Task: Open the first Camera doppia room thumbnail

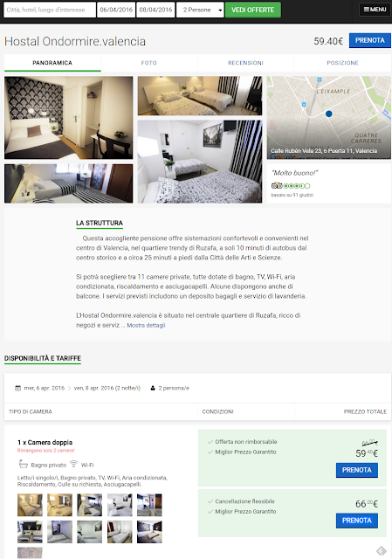Action: pyautogui.click(x=30, y=505)
